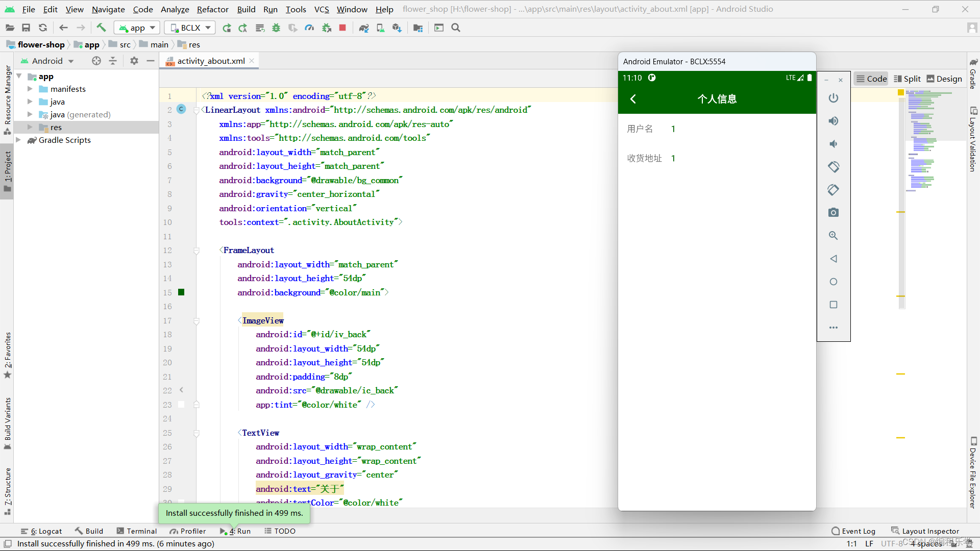Open the Tools menu

click(296, 9)
